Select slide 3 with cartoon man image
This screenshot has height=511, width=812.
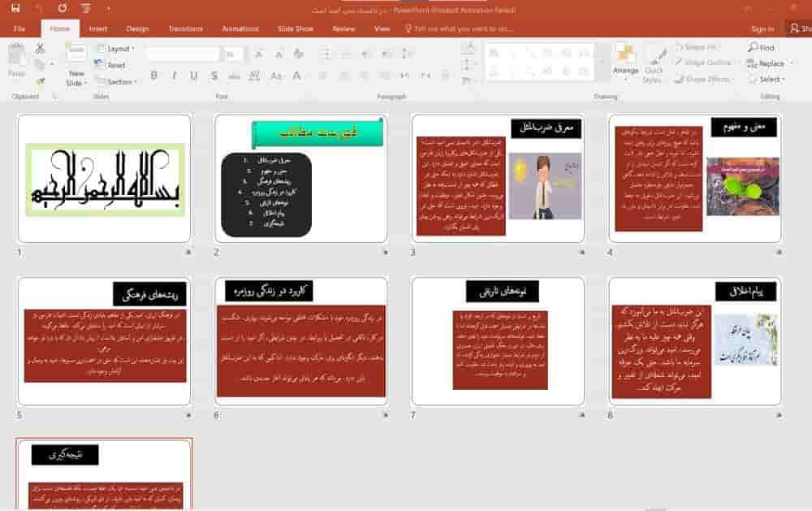tap(498, 178)
